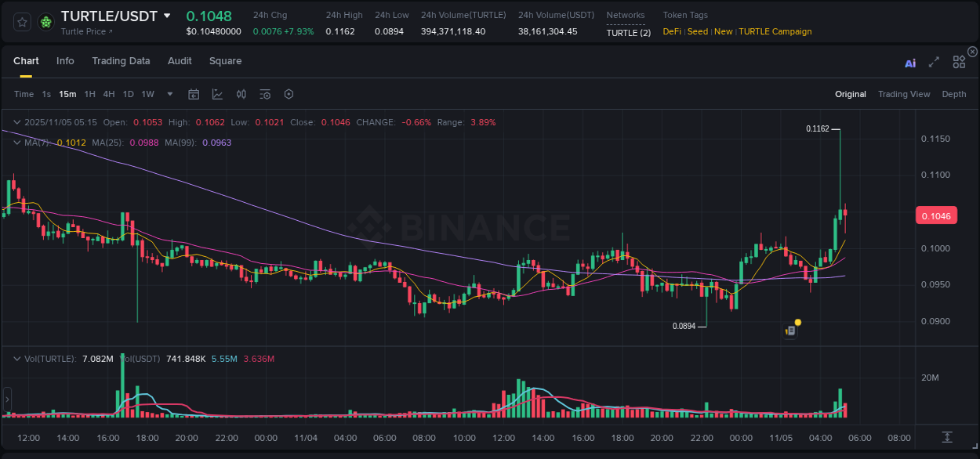Mark TURTLE/USDT as favorite with star icon
The height and width of the screenshot is (459, 980).
coord(21,22)
